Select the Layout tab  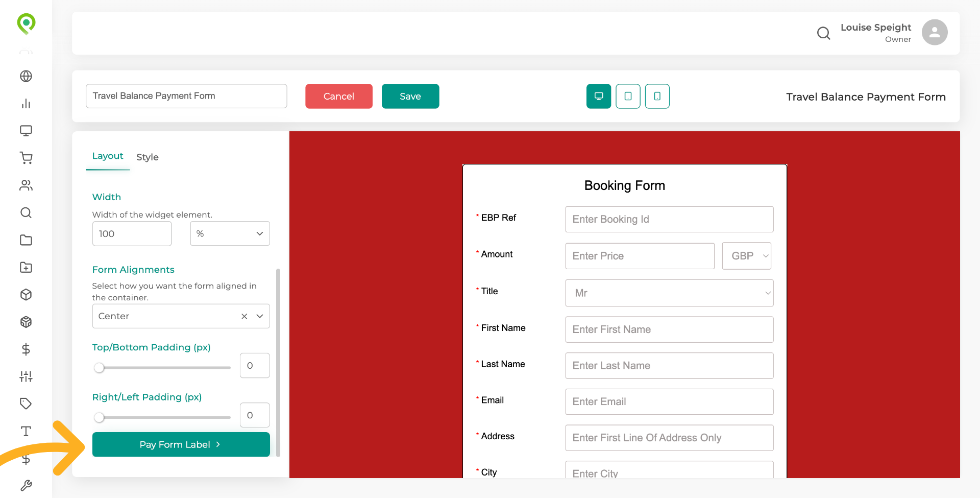[x=107, y=156]
